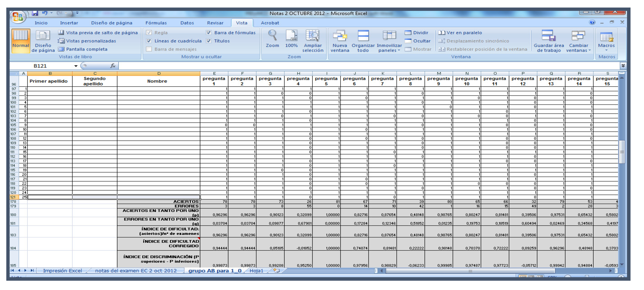Toggle the Títulos checkbox
The height and width of the screenshot is (290, 644).
click(209, 41)
